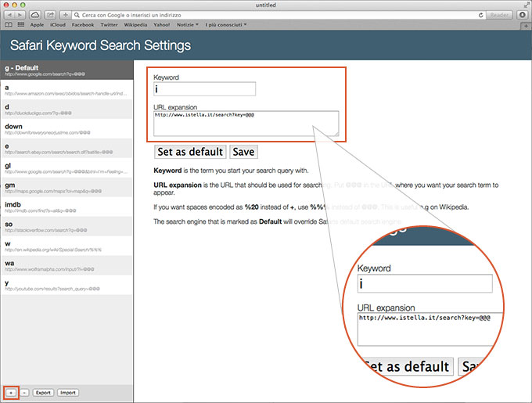Viewport: 532px width, 403px height.
Task: Select the 'd' DuckDuckGo keyword entry
Action: tap(66, 110)
